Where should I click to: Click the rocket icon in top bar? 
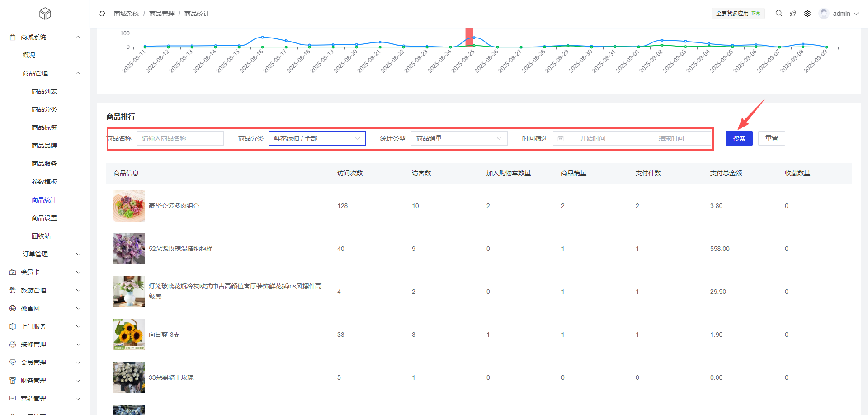point(793,14)
